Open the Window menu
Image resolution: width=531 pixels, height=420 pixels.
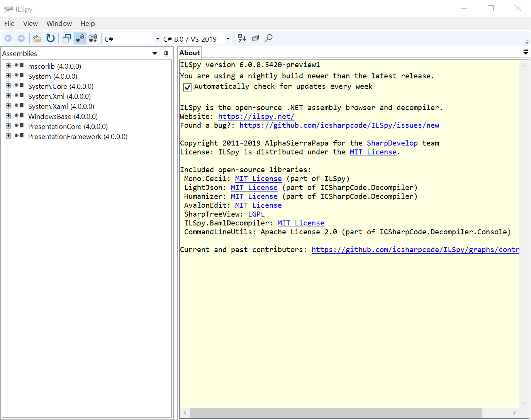pos(59,24)
